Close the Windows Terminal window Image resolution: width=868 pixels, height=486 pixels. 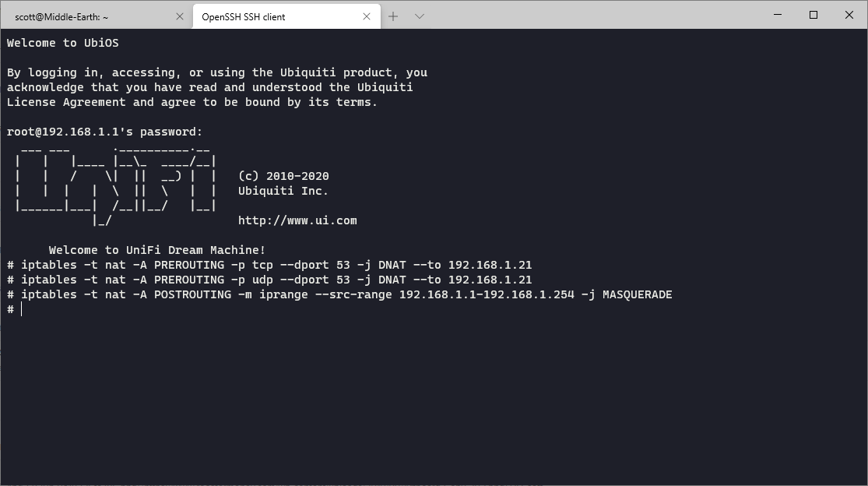[849, 15]
